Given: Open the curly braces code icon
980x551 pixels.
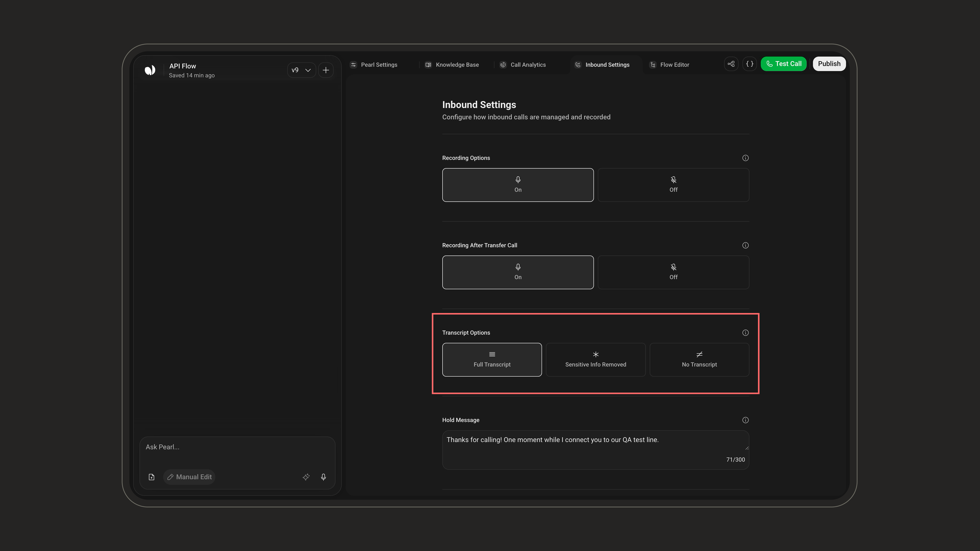Looking at the screenshot, I should [x=750, y=64].
